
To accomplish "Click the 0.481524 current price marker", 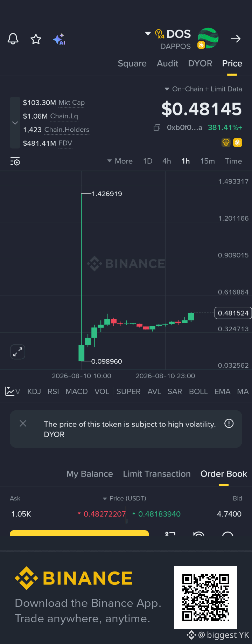I will (233, 313).
